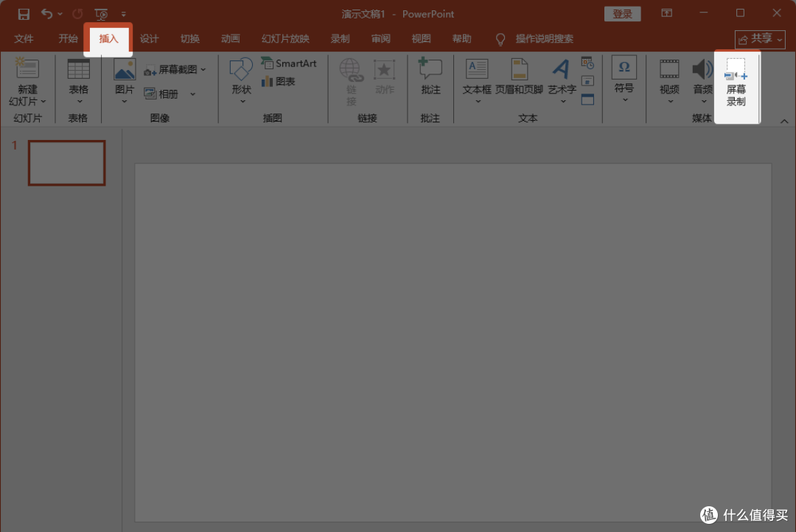The width and height of the screenshot is (796, 532).
Task: Click the 相册 photo album tool
Action: tap(161, 94)
